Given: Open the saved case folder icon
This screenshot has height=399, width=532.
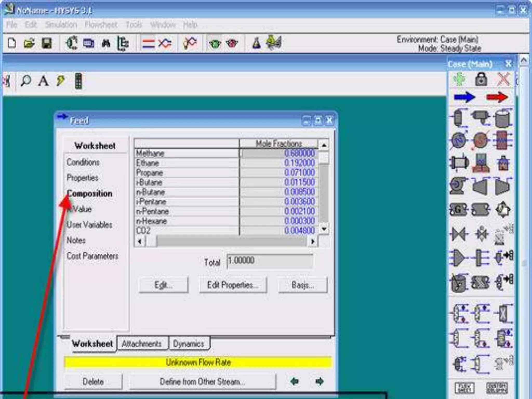Looking at the screenshot, I should click(x=29, y=43).
